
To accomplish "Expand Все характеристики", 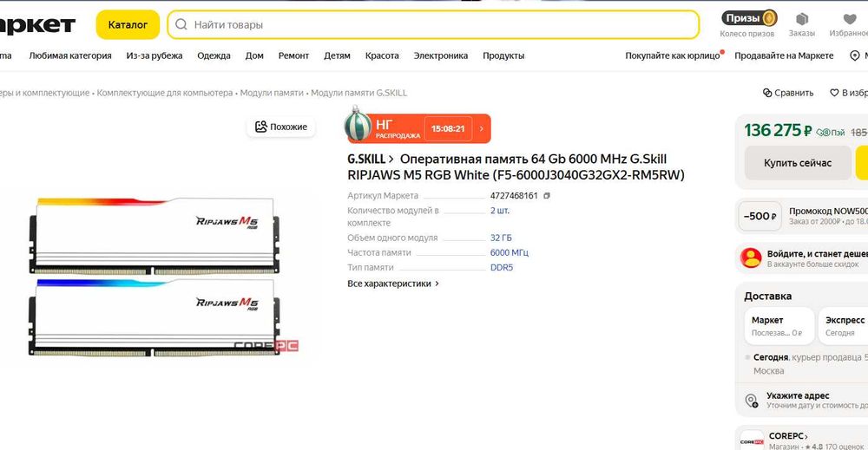I will (393, 284).
